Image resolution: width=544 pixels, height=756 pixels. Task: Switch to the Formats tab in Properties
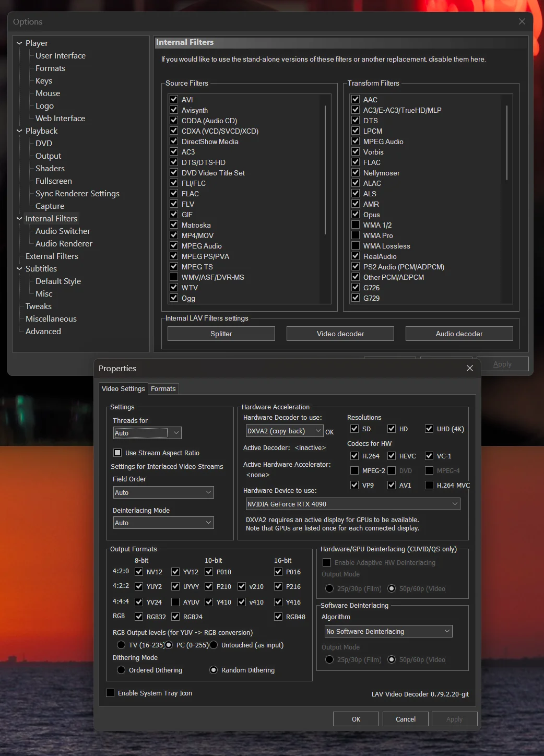click(x=163, y=388)
